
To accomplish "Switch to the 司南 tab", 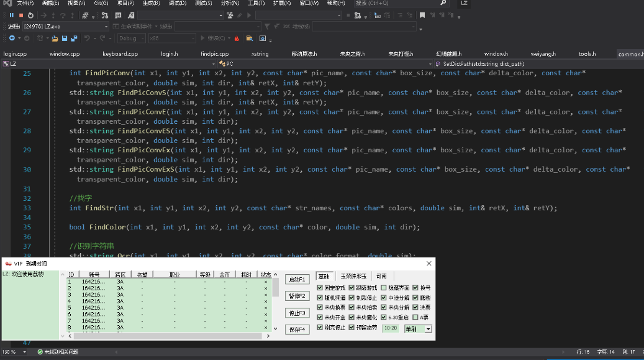I will (x=381, y=276).
